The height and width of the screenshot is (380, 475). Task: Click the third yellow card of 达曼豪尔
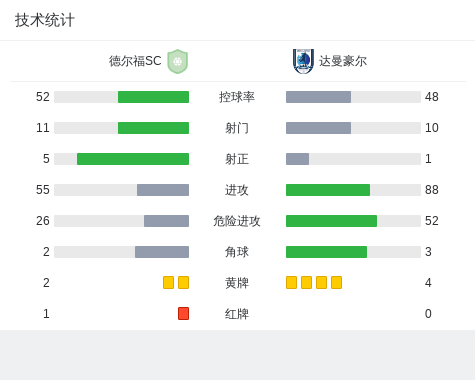pyautogui.click(x=321, y=282)
